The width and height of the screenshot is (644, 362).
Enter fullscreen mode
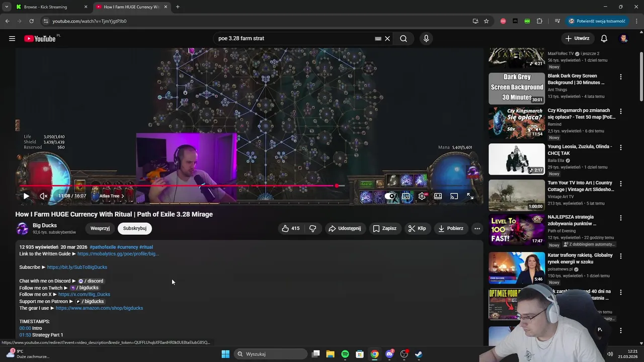pyautogui.click(x=470, y=196)
